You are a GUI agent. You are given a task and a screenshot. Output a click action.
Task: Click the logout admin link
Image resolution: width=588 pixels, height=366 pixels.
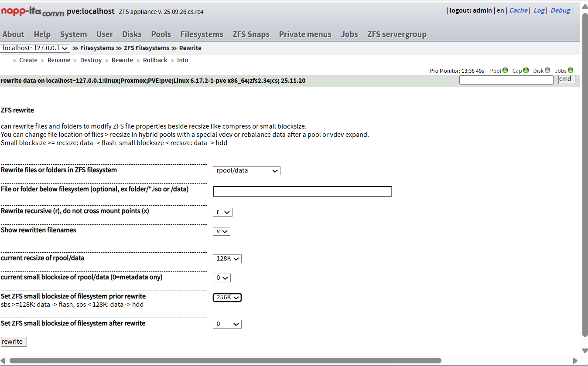coord(471,10)
